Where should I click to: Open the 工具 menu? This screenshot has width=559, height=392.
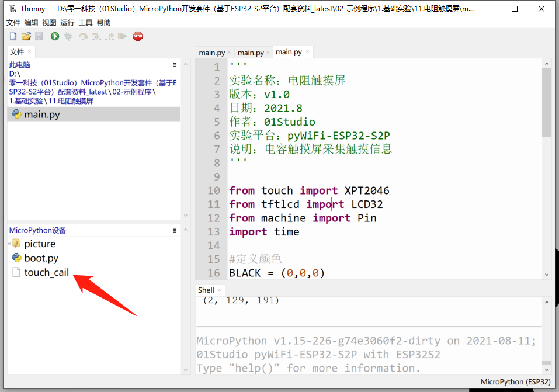click(85, 23)
